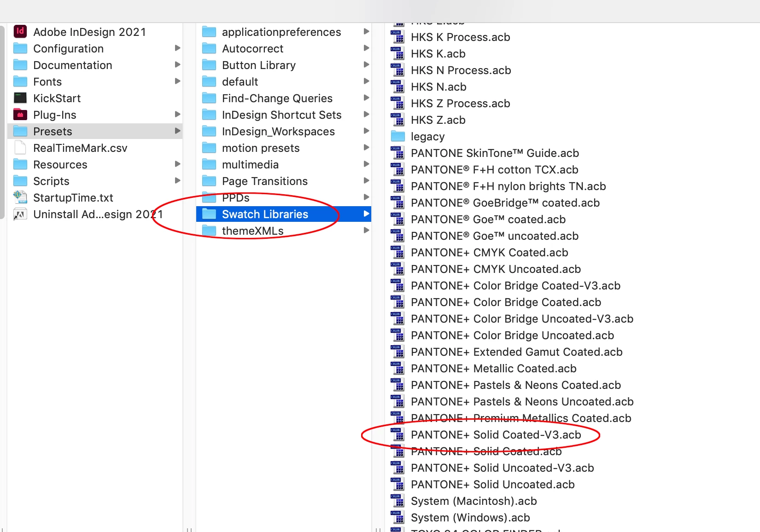Select the Documentation folder row
Viewport: 760px width, 532px height.
[x=95, y=65]
